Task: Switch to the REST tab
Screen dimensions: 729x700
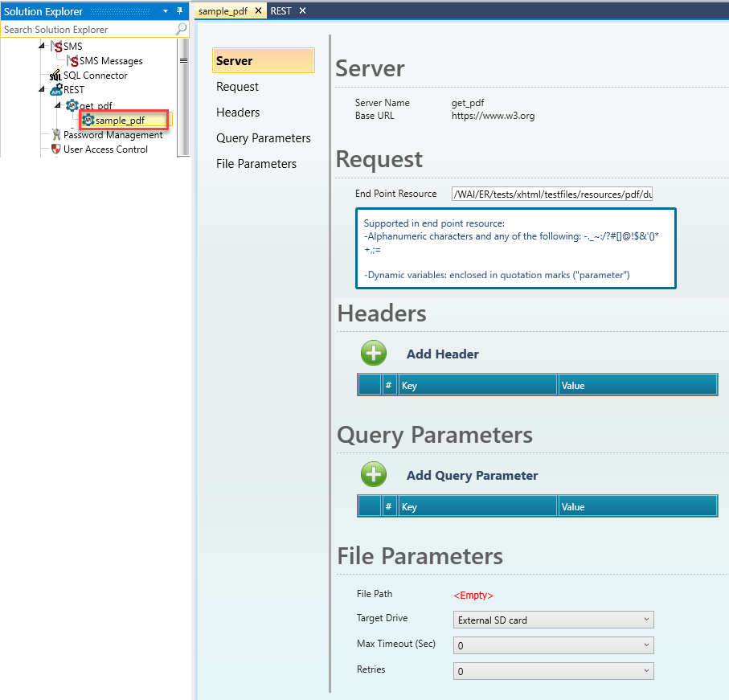Action: pyautogui.click(x=281, y=10)
